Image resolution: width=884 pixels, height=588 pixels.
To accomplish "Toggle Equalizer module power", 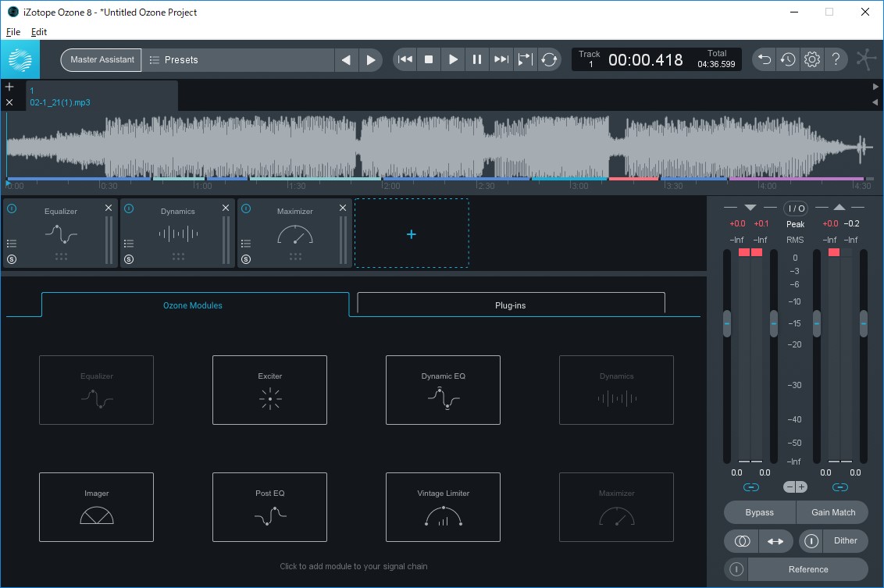I will 12,208.
